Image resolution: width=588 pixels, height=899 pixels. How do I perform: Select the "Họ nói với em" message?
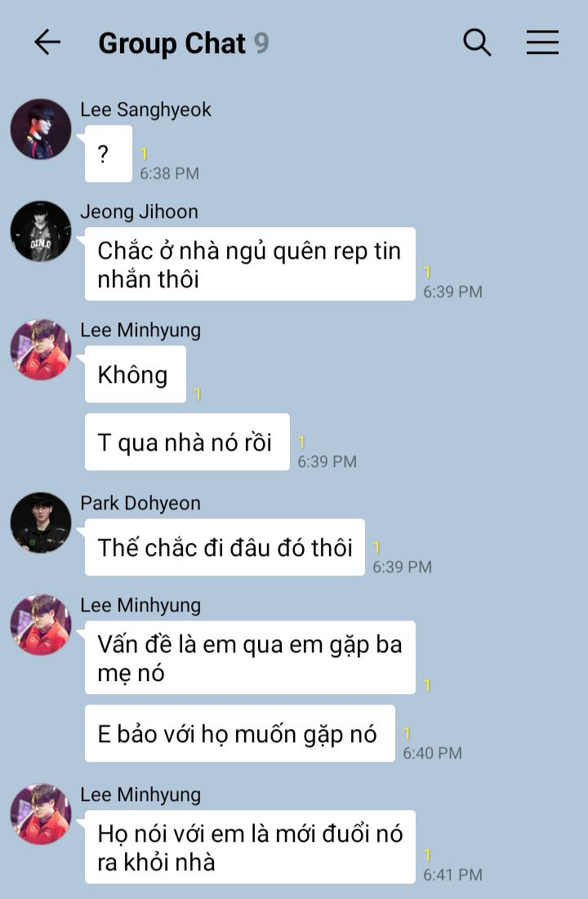(x=250, y=847)
